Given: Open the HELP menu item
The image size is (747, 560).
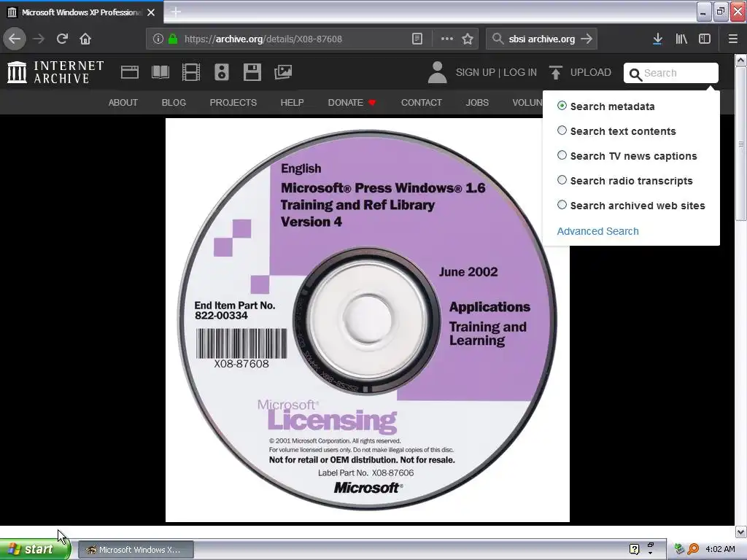Looking at the screenshot, I should [292, 102].
